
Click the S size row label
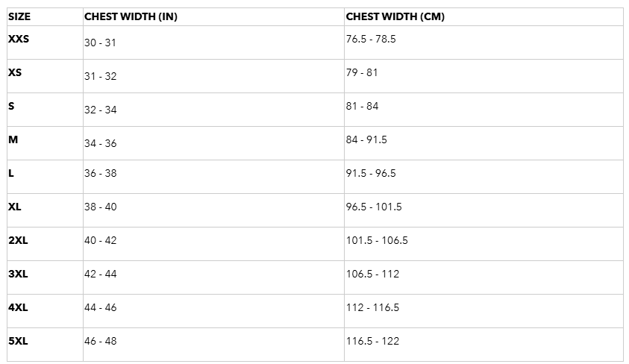(11, 106)
